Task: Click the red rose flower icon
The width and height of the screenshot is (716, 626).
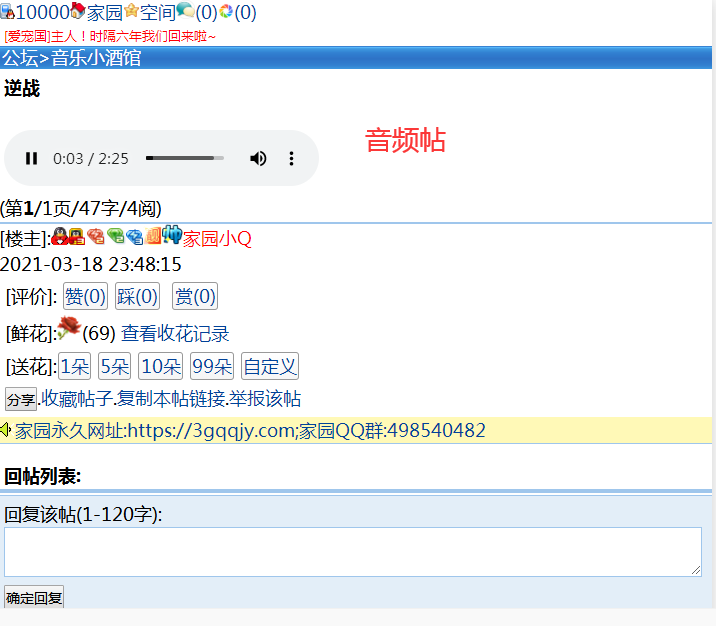Action: pos(68,329)
